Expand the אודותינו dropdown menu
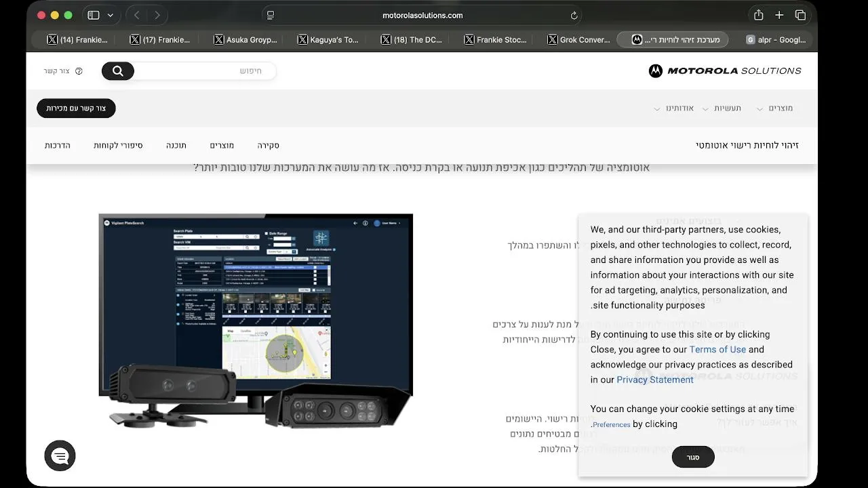 (674, 108)
